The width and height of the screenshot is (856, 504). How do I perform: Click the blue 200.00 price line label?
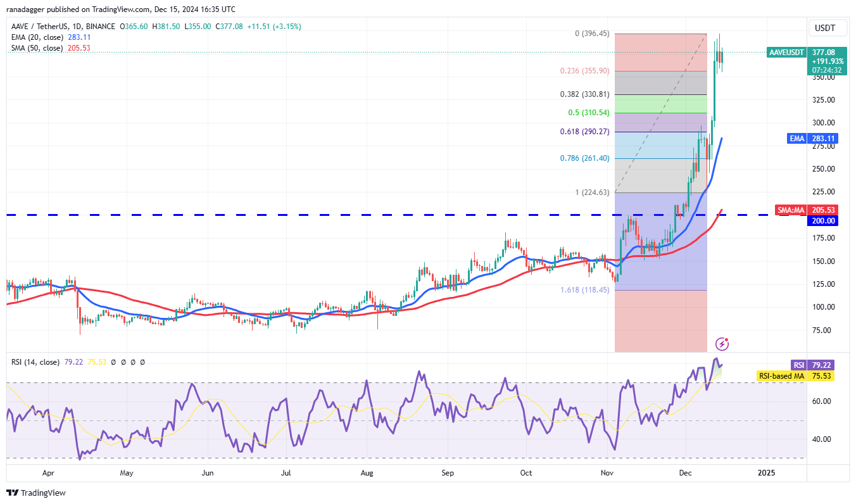[822, 220]
